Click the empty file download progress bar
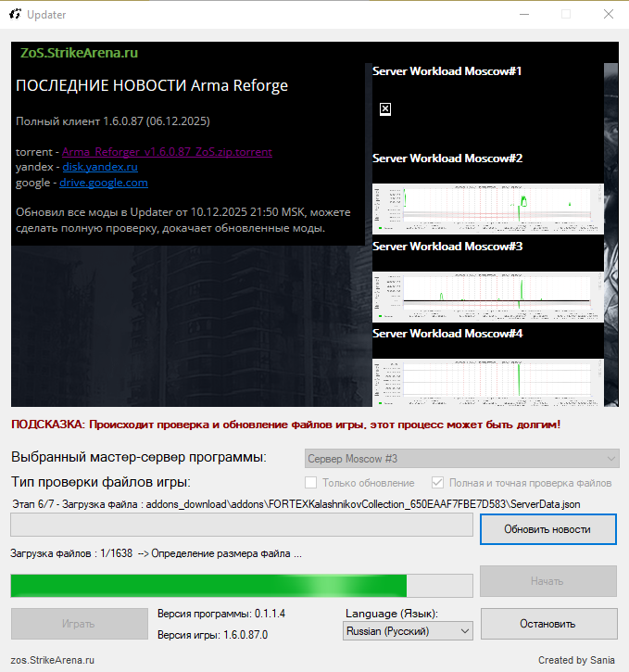The image size is (629, 672). click(x=241, y=526)
